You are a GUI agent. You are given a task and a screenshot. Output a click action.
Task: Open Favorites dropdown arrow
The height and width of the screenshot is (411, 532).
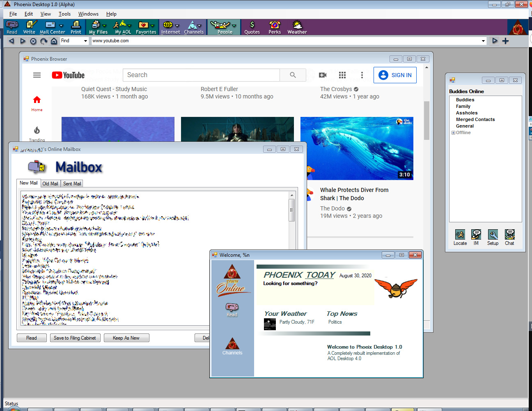click(x=152, y=25)
